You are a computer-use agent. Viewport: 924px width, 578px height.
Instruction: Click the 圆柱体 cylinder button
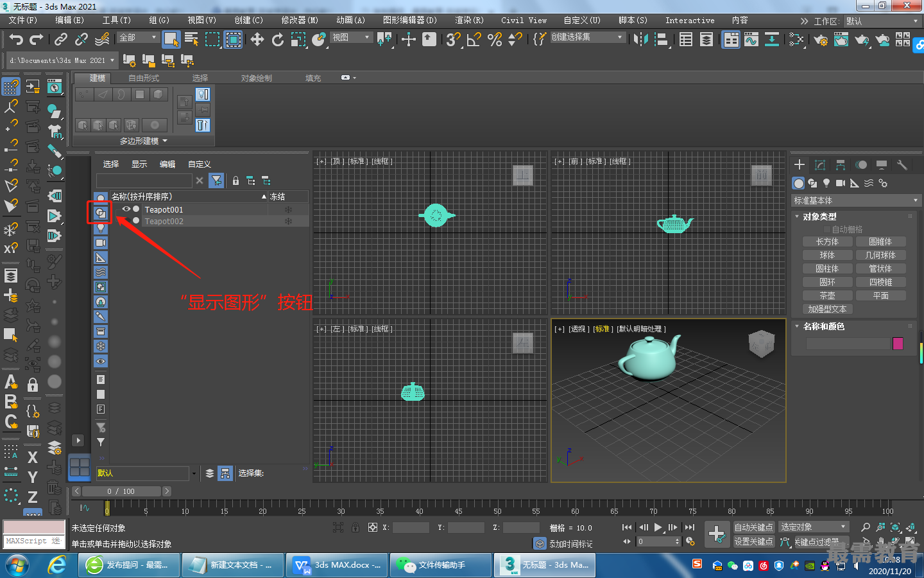[x=827, y=268]
